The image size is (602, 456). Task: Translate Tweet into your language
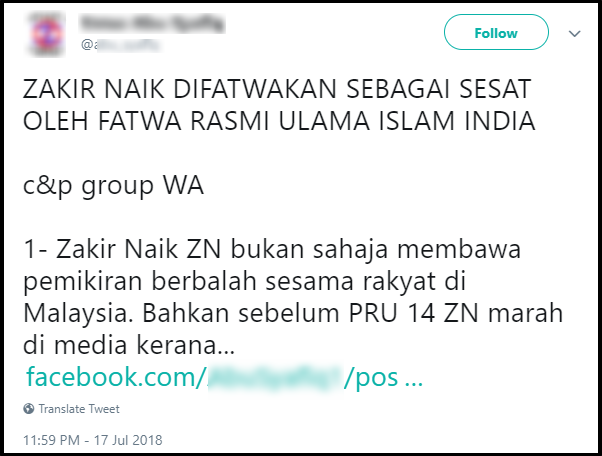(x=79, y=409)
